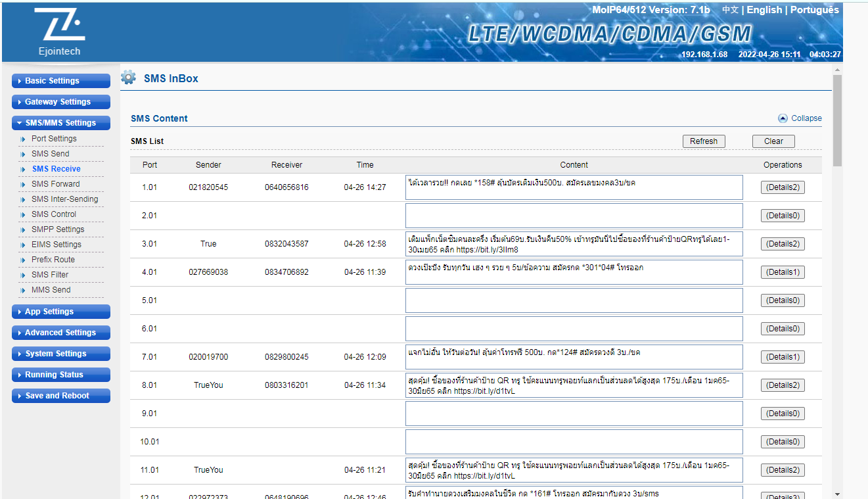Click arrow icon beside EIMS Settings
Screen dimensions: 868x499
(x=24, y=245)
